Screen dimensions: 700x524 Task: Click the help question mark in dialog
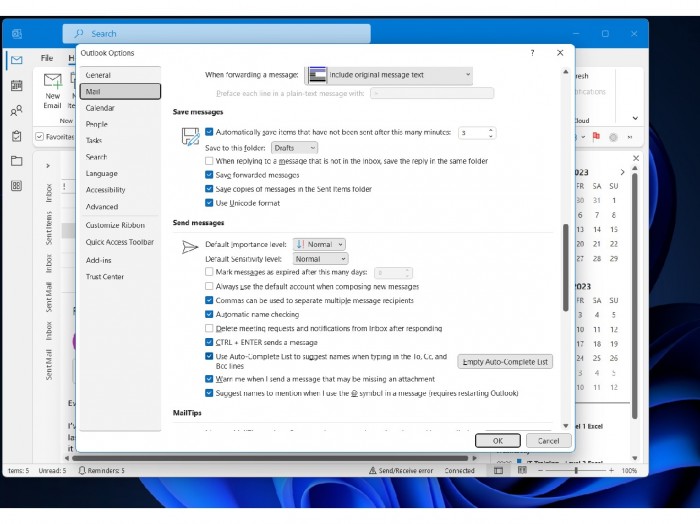pyautogui.click(x=532, y=53)
